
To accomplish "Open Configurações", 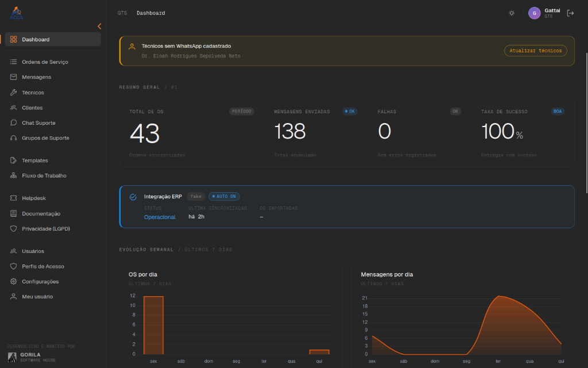I will (x=53, y=282).
